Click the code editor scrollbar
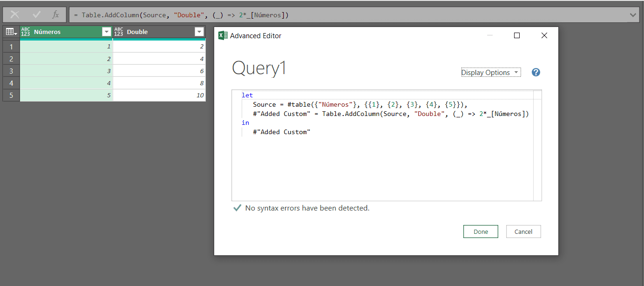This screenshot has width=644, height=286. (537, 144)
